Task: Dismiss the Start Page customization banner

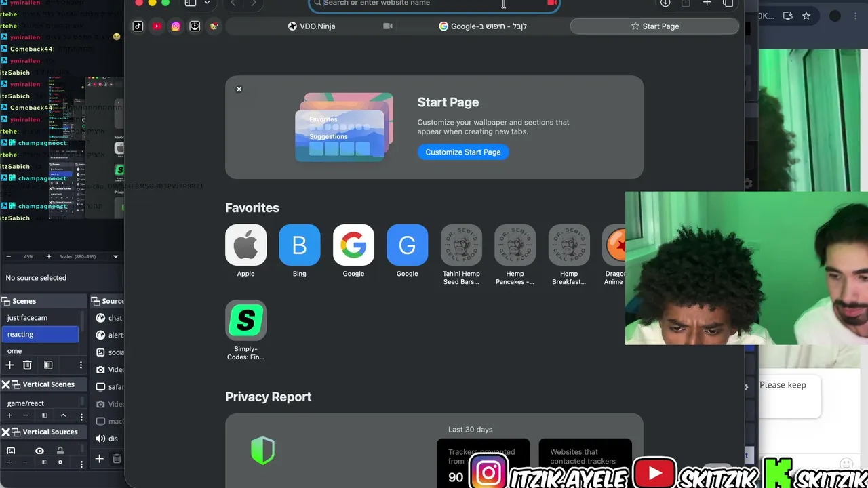Action: pyautogui.click(x=239, y=89)
